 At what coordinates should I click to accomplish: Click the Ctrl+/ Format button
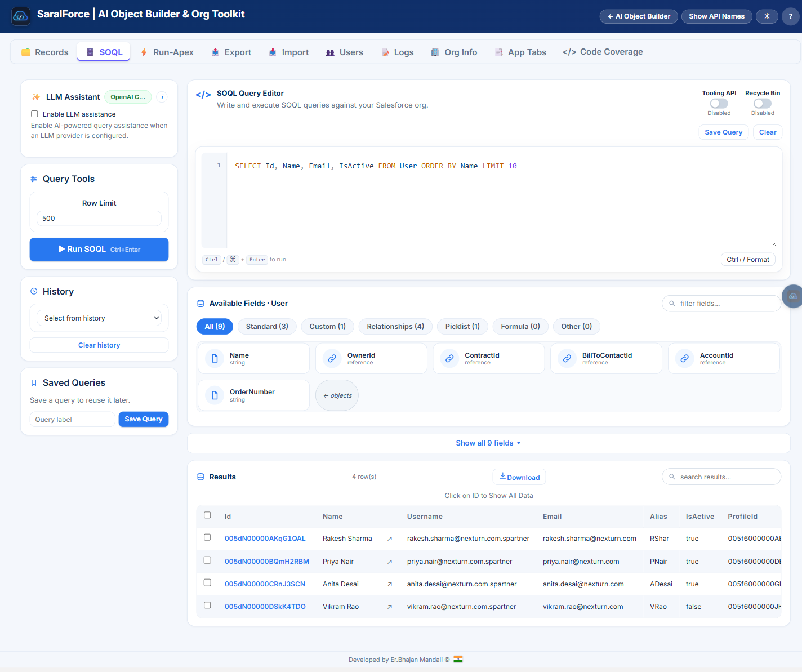click(748, 260)
